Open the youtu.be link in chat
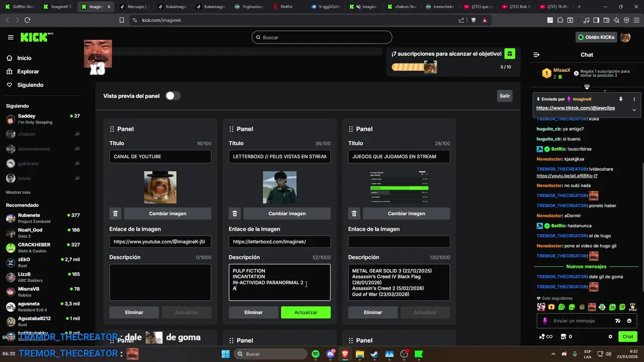Image resolution: width=644 pixels, height=362 pixels. (567, 176)
